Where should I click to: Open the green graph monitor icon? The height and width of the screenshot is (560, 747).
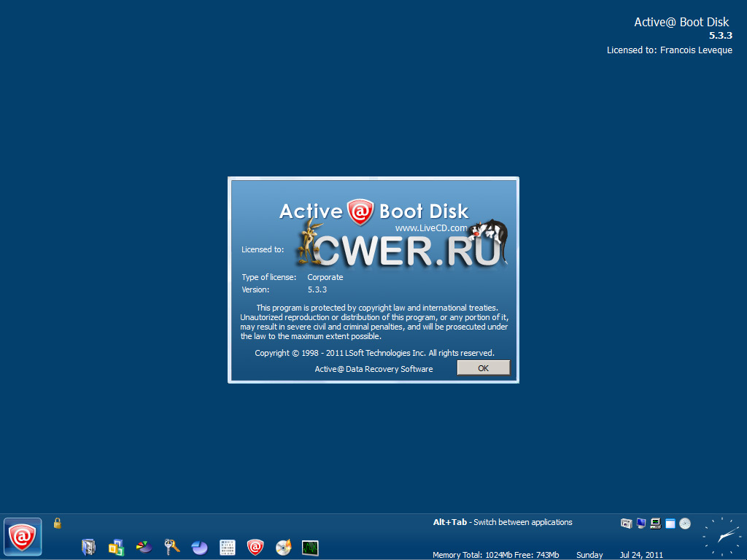tap(310, 547)
